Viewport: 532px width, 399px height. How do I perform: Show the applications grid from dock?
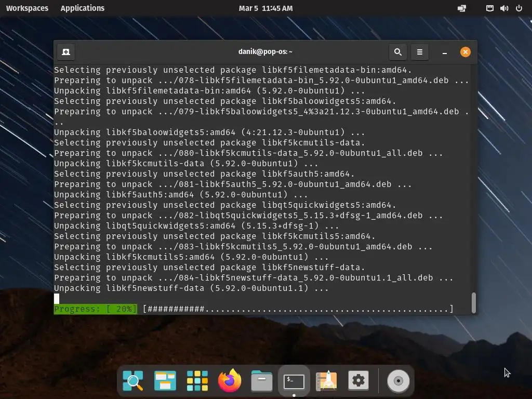197,381
